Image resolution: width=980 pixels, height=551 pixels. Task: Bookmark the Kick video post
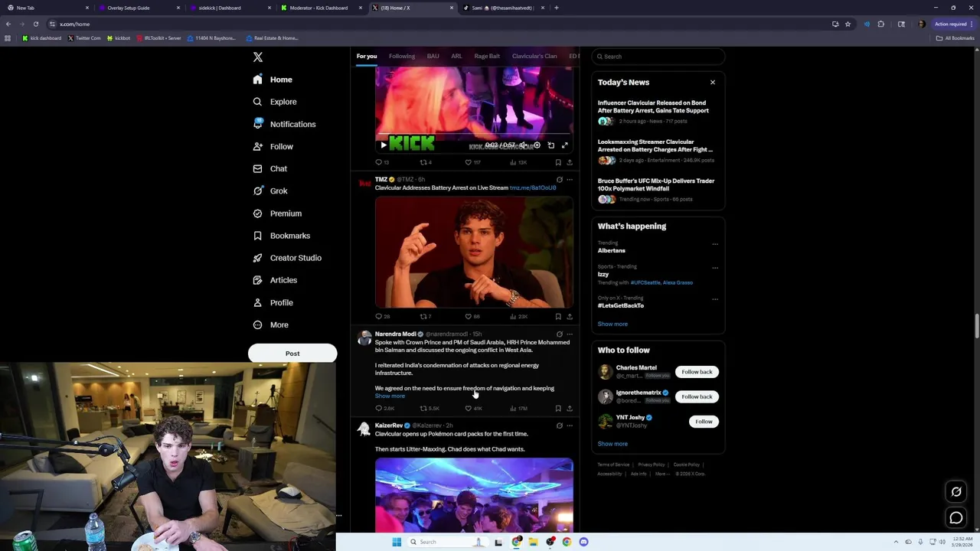pyautogui.click(x=558, y=162)
